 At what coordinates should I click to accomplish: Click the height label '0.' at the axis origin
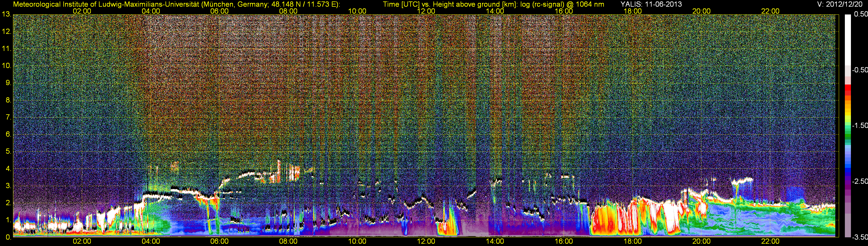(8, 237)
